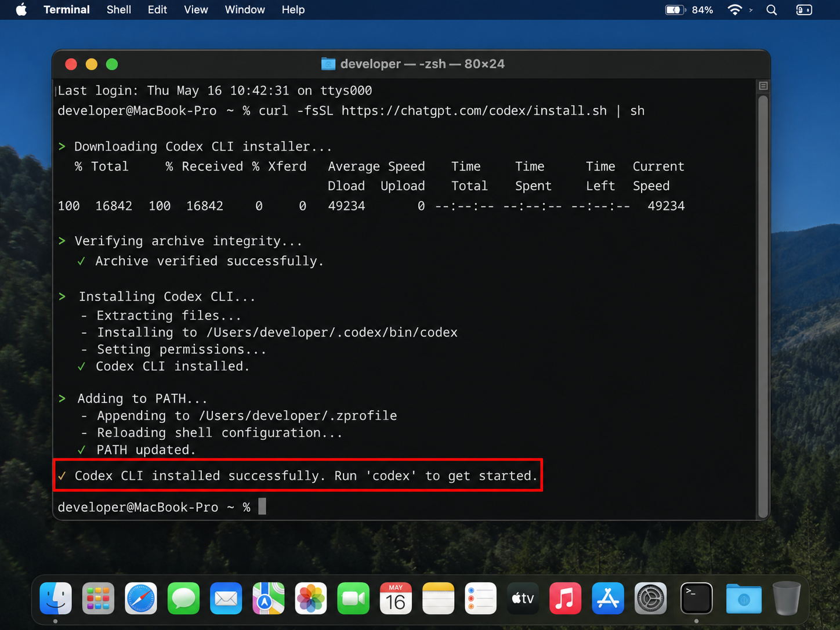Image resolution: width=840 pixels, height=630 pixels.
Task: Open Messages from the Dock
Action: coord(183,598)
